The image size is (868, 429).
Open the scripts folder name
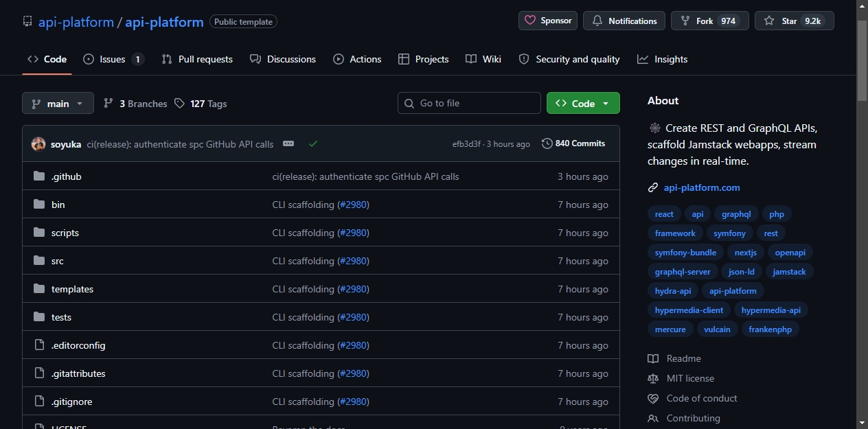[65, 233]
